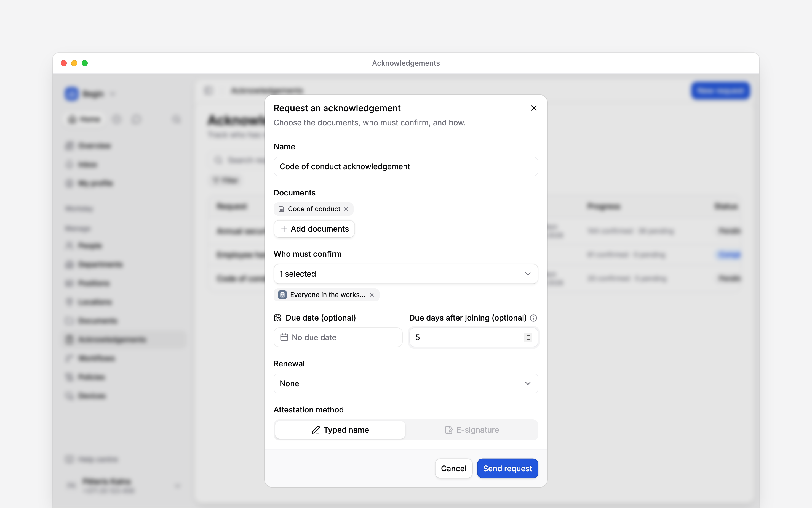The height and width of the screenshot is (508, 812).
Task: Click the Cancel button
Action: coord(453,468)
